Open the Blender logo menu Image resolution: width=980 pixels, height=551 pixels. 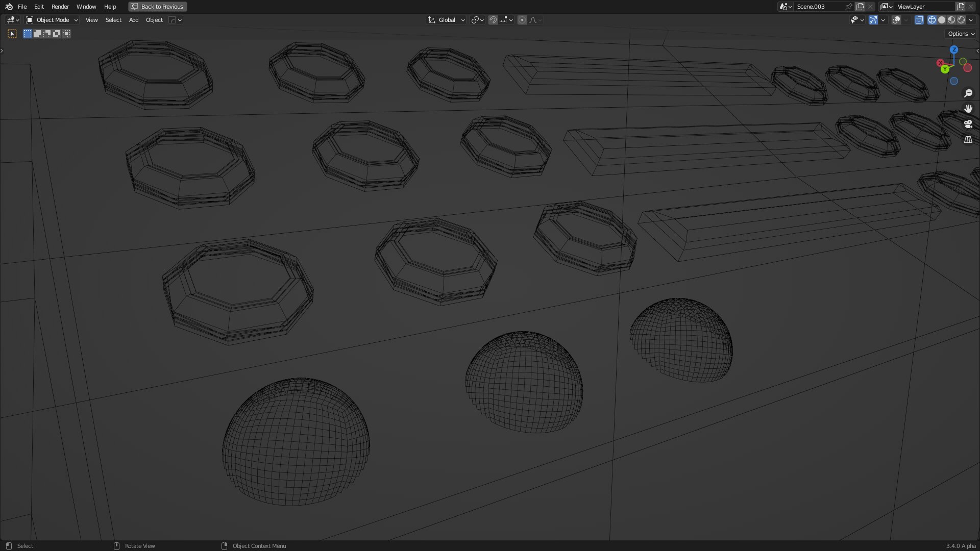coord(9,7)
